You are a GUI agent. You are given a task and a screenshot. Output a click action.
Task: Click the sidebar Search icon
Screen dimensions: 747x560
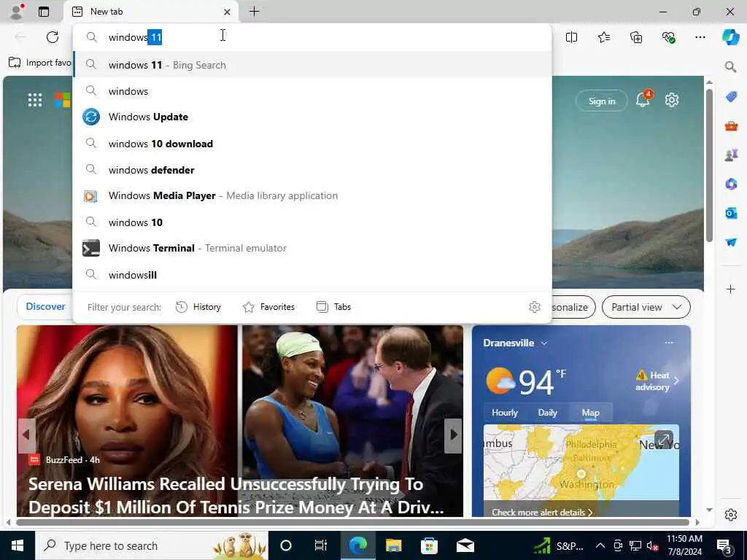point(730,66)
